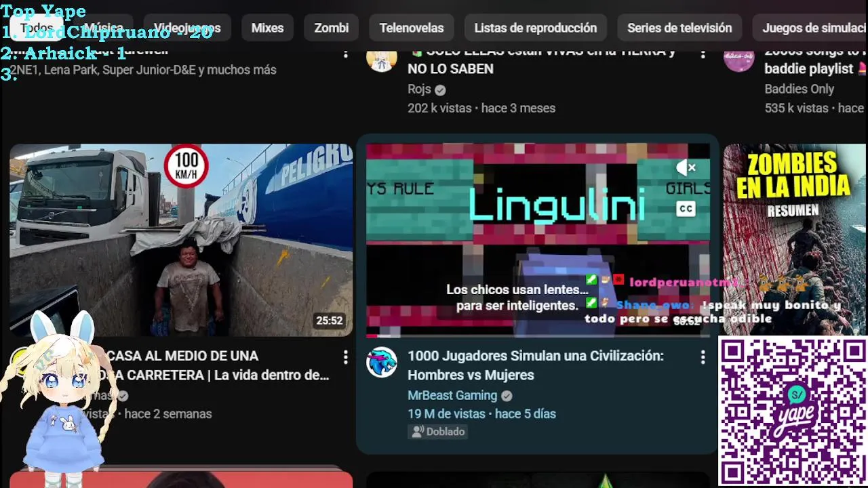Click the 2NE1, Lena Park mix description

143,70
